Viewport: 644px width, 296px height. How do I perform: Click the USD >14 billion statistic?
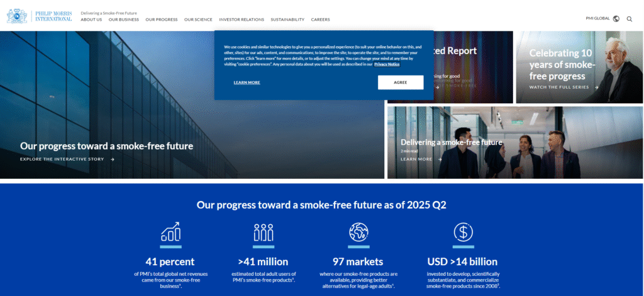(x=462, y=262)
